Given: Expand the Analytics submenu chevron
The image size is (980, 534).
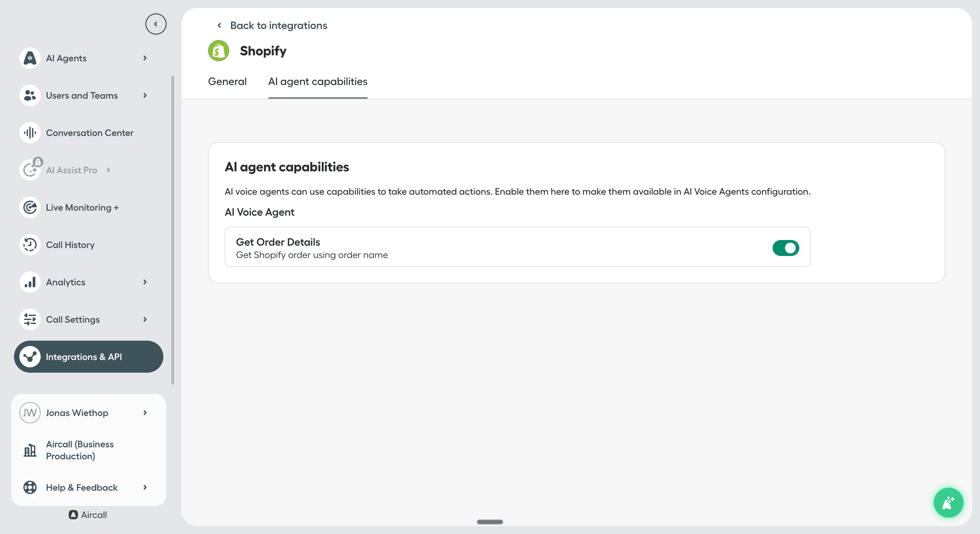Looking at the screenshot, I should tap(145, 282).
